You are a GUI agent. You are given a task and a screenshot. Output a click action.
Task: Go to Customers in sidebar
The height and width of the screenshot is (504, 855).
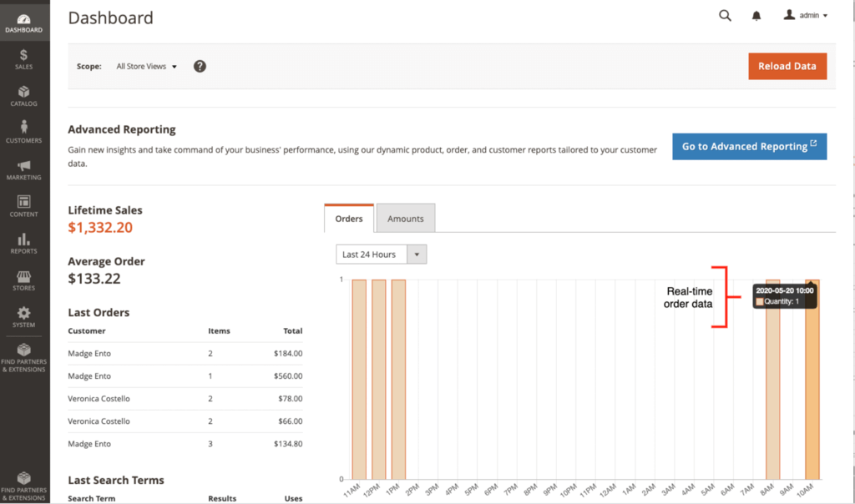click(x=24, y=132)
